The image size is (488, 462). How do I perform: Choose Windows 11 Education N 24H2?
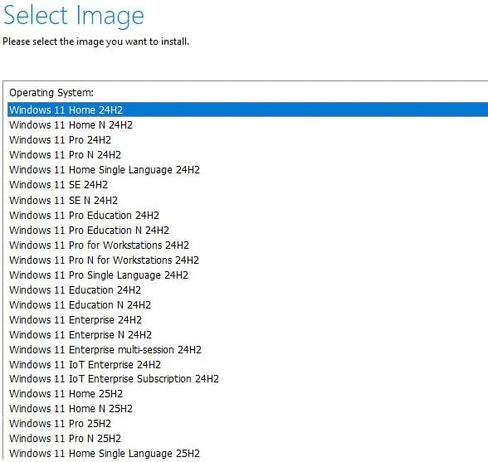(80, 305)
